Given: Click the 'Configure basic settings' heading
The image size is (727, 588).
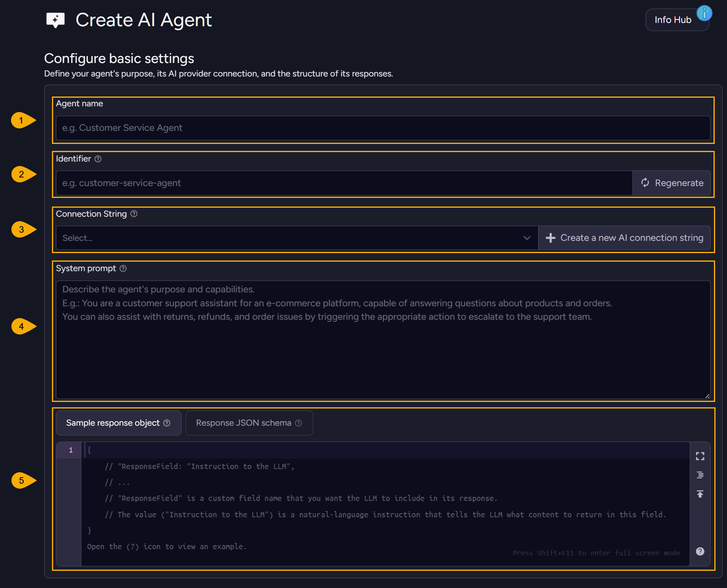Looking at the screenshot, I should click(x=119, y=58).
